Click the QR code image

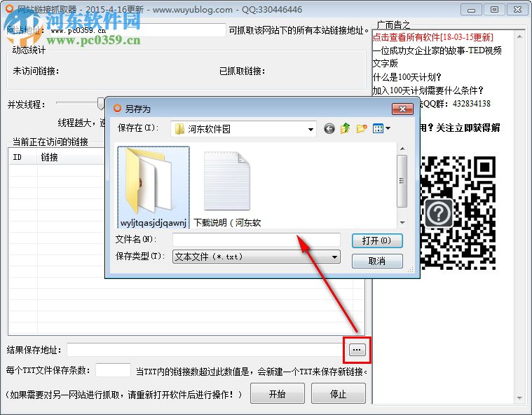pos(458,213)
